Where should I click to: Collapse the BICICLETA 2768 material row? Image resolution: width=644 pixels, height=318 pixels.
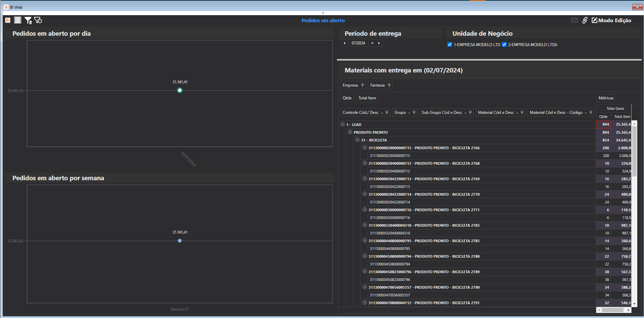pos(365,163)
